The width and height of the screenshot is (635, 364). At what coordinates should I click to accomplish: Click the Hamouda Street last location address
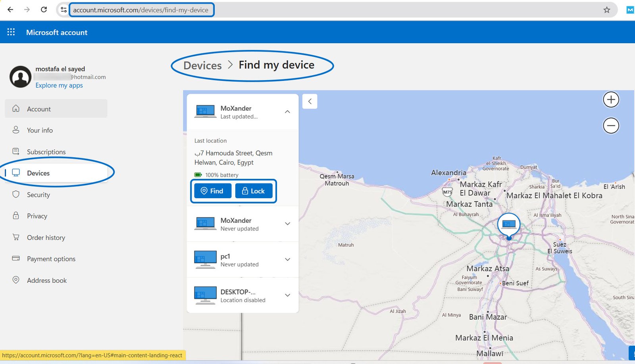point(233,158)
